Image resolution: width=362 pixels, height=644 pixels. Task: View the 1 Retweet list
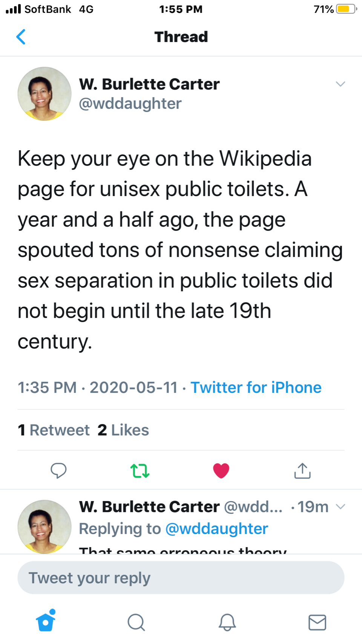[54, 430]
